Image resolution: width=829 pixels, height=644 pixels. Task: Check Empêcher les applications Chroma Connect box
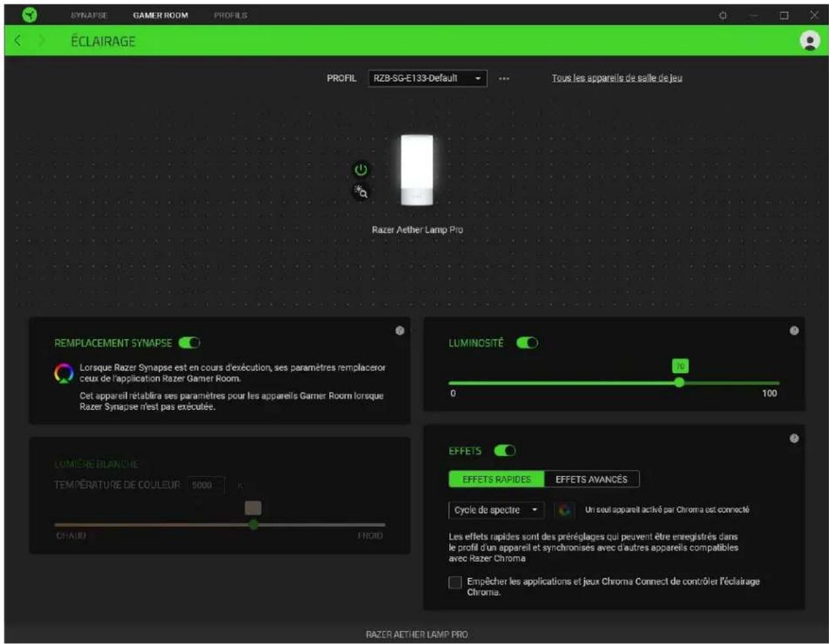[x=455, y=583]
